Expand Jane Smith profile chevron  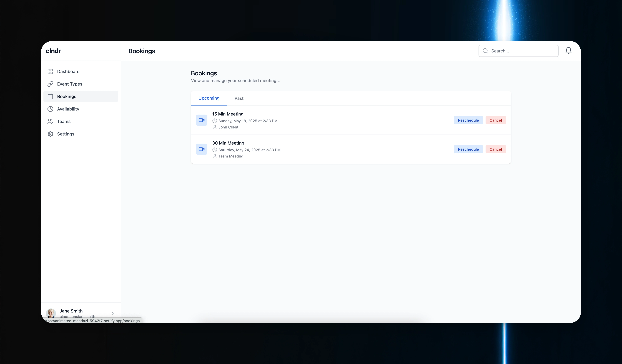click(x=112, y=313)
